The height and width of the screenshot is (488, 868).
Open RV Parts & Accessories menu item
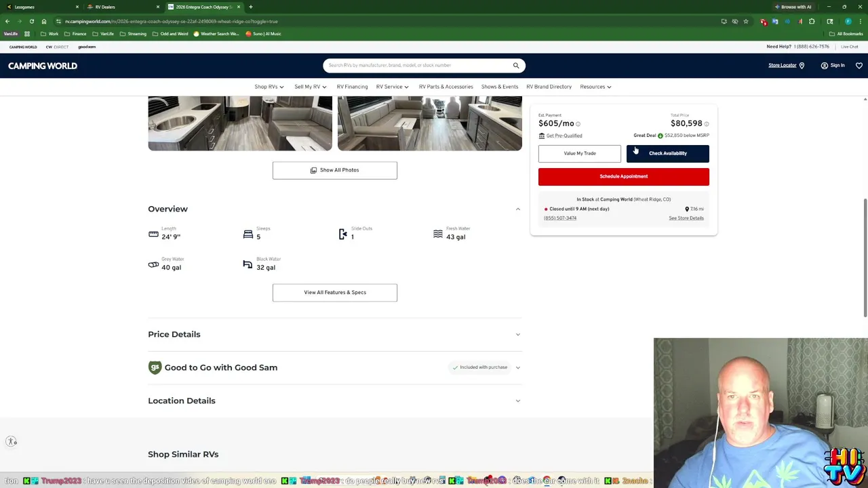pyautogui.click(x=446, y=87)
